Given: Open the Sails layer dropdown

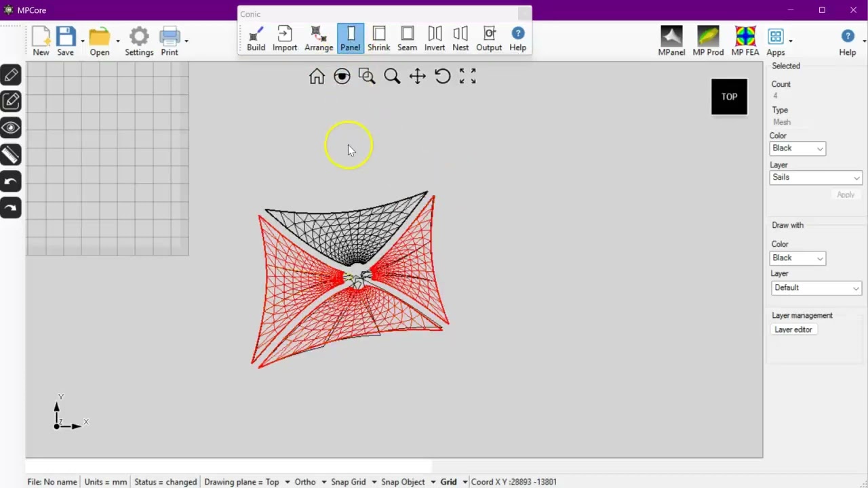Looking at the screenshot, I should click(x=816, y=178).
